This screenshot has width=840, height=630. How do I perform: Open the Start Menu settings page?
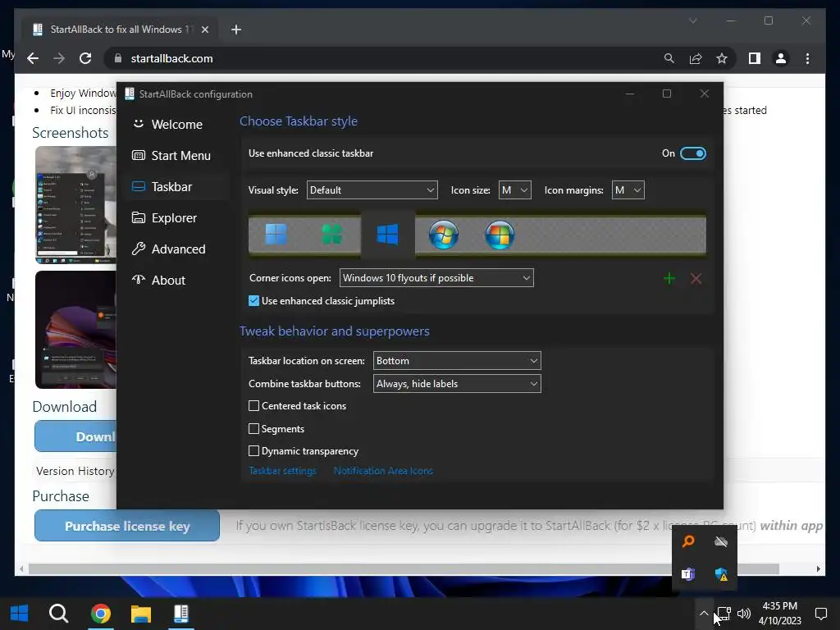176,155
